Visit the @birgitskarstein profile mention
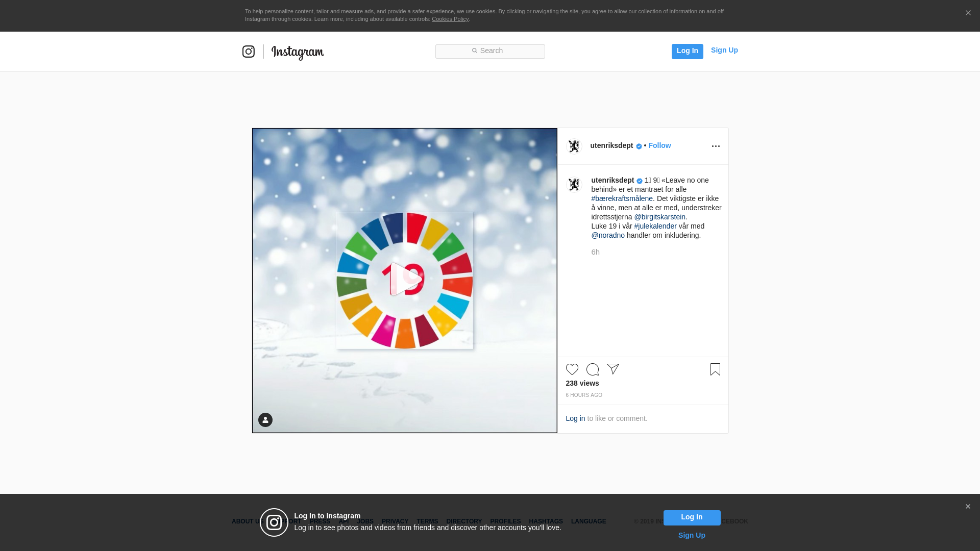Image resolution: width=980 pixels, height=551 pixels. (659, 217)
